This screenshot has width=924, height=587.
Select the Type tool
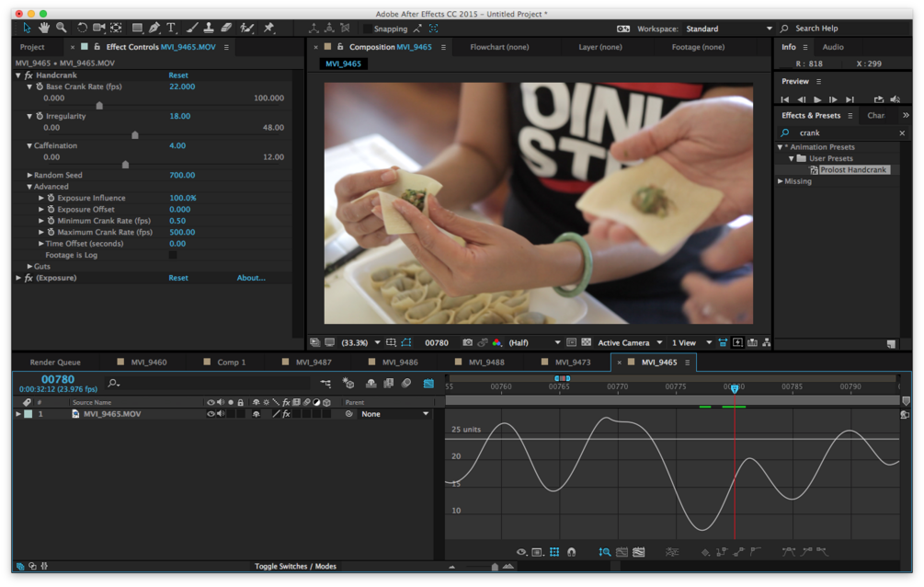(171, 28)
